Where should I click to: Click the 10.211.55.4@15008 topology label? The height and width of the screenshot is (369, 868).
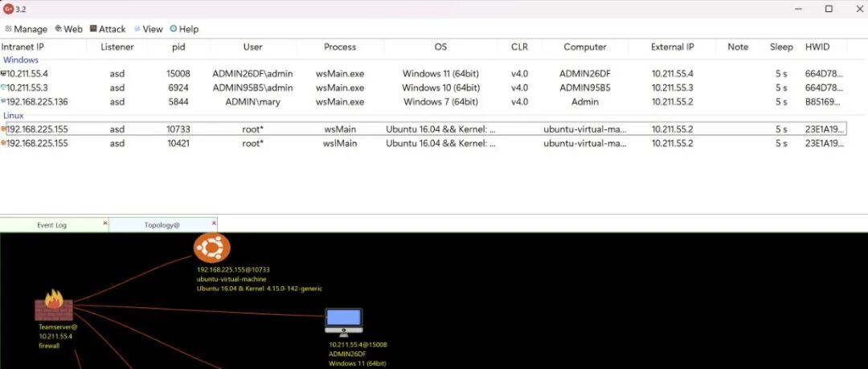(358, 345)
